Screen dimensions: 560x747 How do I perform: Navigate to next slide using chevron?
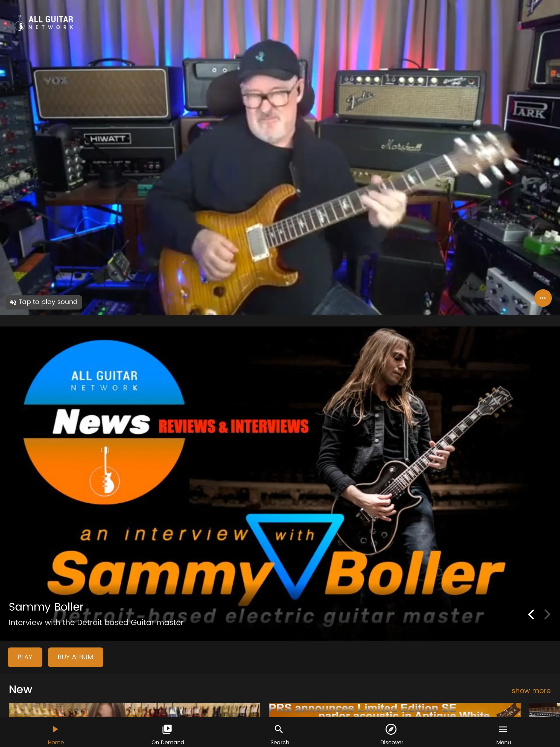coord(547,614)
